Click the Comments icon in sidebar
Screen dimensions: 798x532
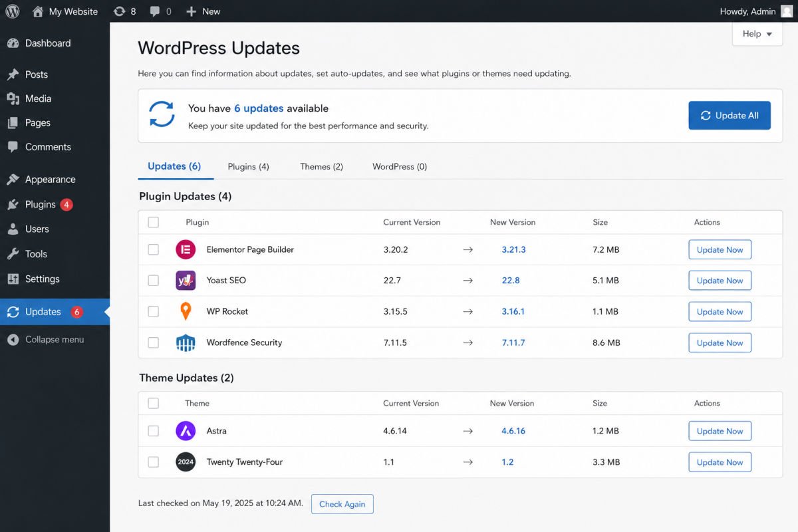(13, 147)
